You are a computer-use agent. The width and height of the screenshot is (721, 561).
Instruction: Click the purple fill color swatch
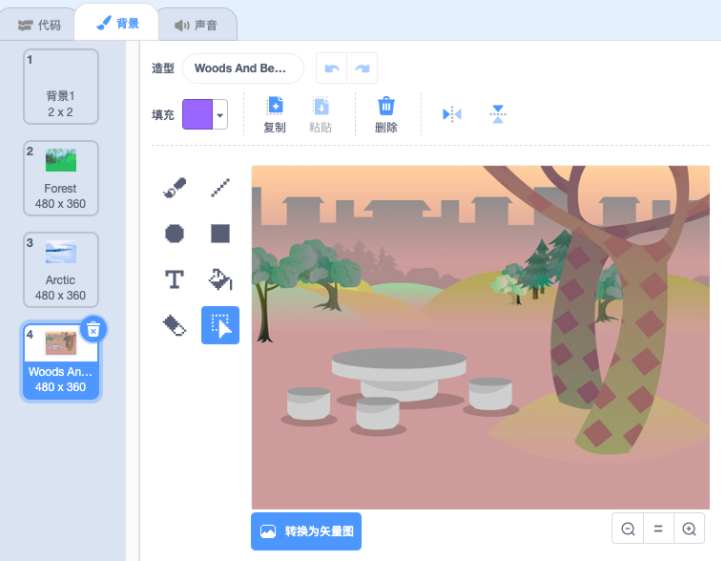click(x=198, y=114)
